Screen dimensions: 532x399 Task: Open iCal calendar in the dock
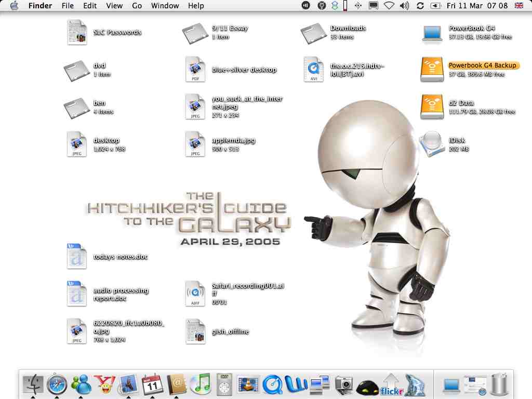coord(153,384)
